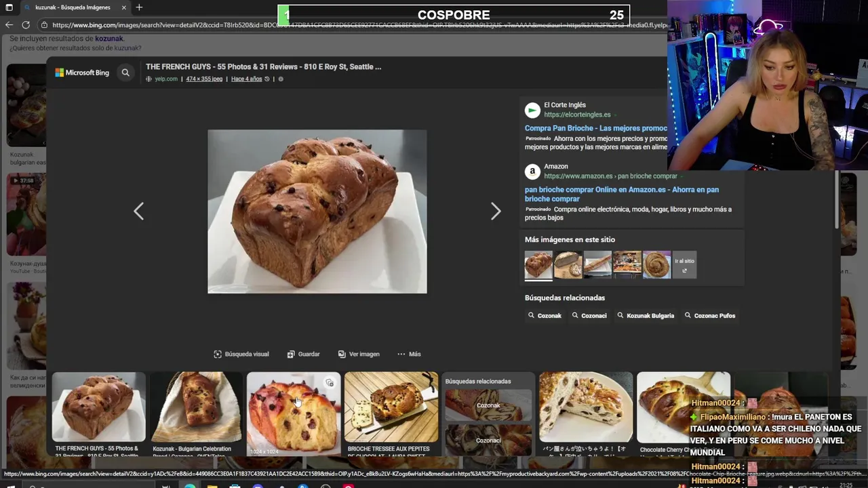This screenshot has height=488, width=868.
Task: Click the Amazon logo icon in the ad
Action: [532, 171]
